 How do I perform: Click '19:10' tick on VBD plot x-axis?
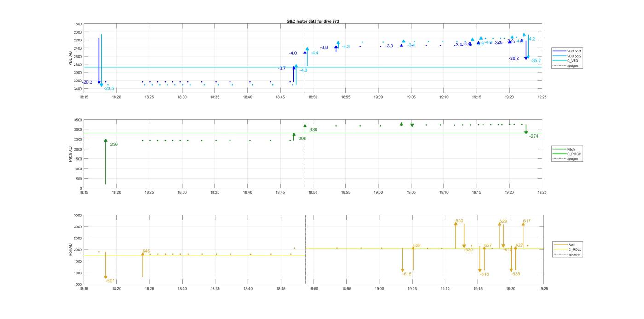tap(444, 97)
